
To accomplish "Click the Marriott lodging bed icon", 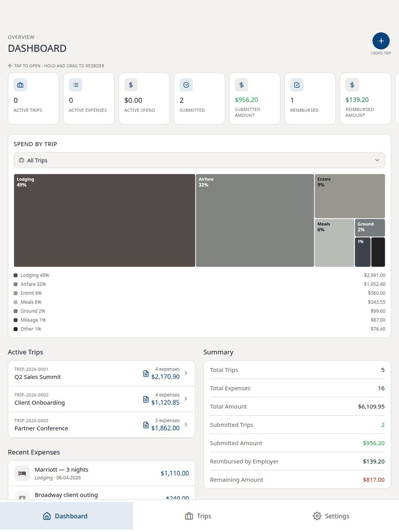I will [x=22, y=473].
